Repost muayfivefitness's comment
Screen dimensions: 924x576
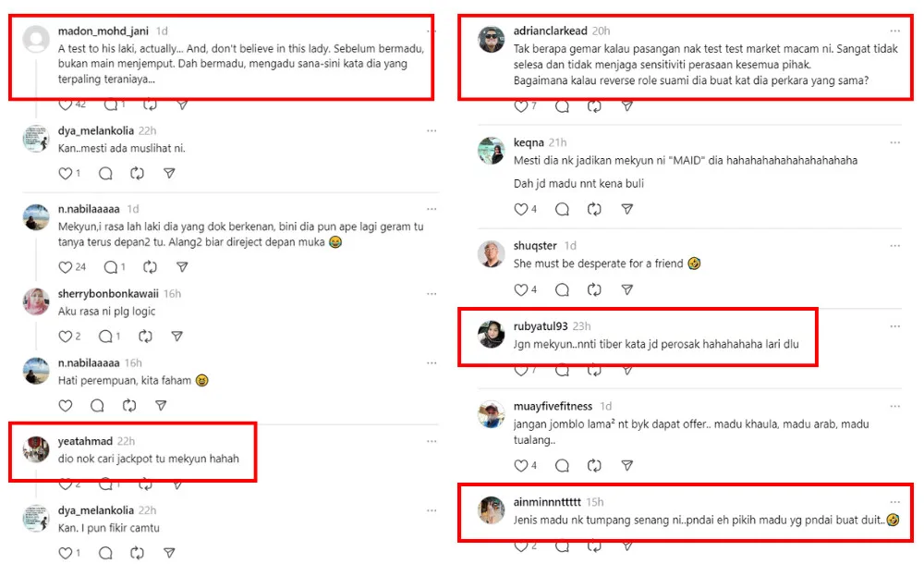click(x=594, y=465)
